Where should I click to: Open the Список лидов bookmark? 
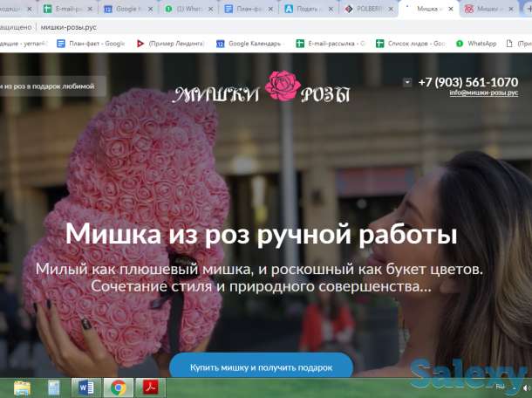(411, 44)
